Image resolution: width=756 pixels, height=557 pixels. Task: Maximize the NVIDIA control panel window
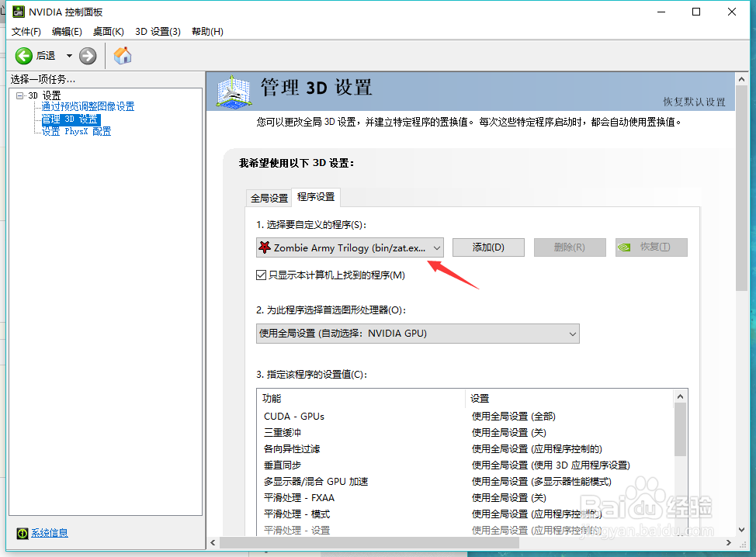(x=696, y=12)
